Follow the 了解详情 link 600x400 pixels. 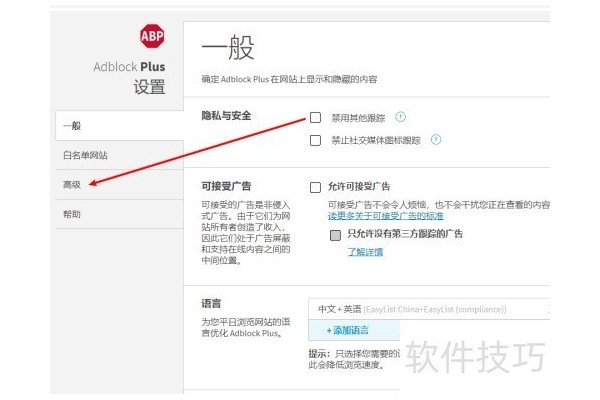coord(365,252)
